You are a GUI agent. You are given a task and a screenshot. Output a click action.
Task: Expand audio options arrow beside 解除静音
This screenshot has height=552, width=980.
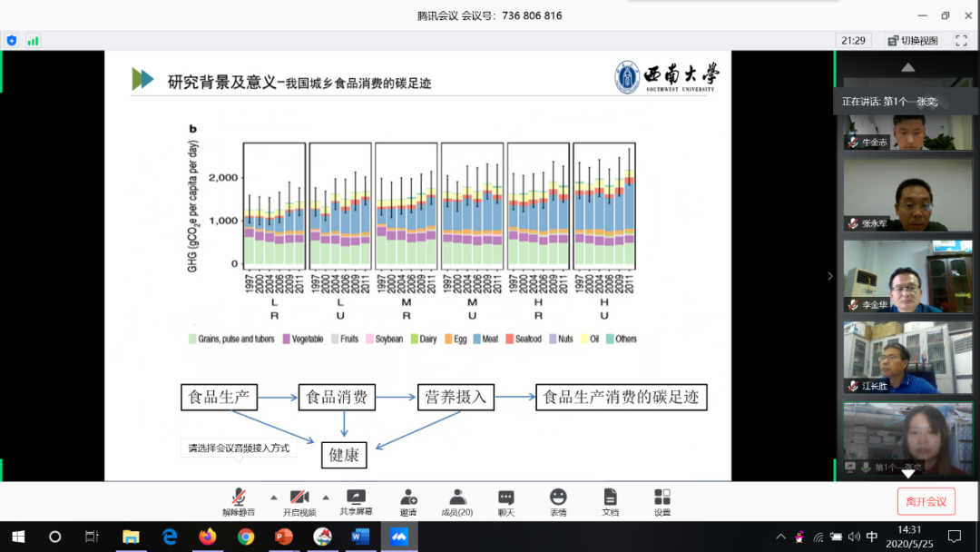[273, 497]
